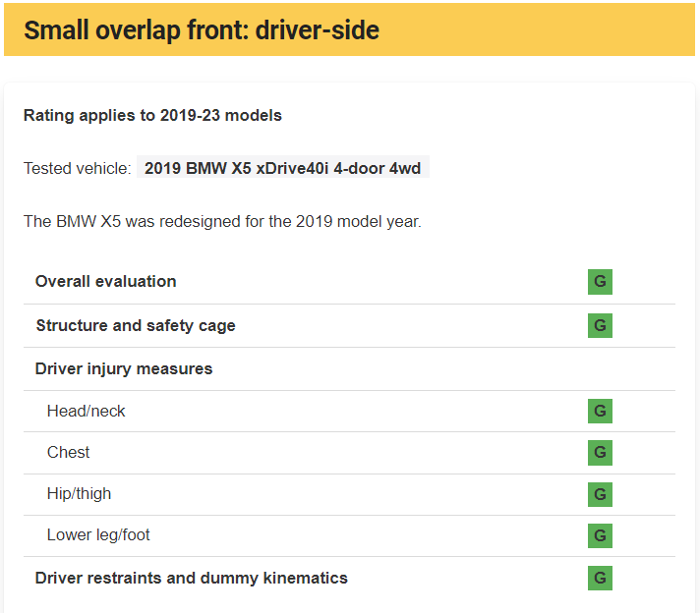This screenshot has height=613, width=700.
Task: Click the Structure and safety cage G badge
Action: pos(600,325)
